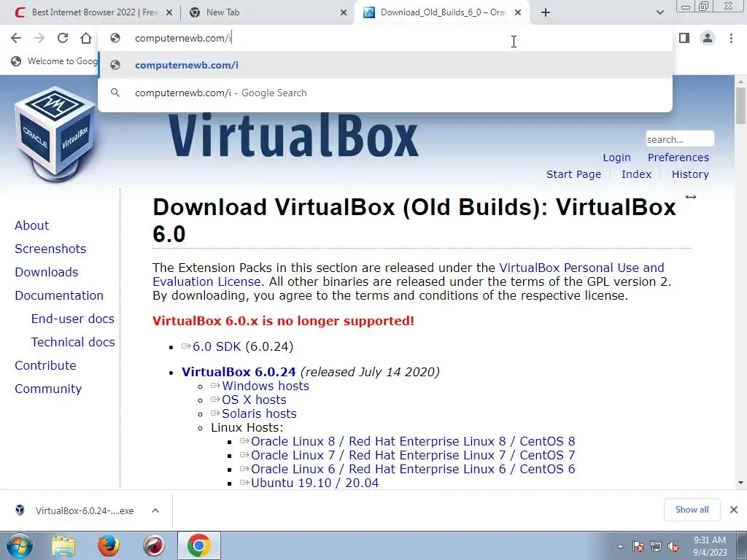Image resolution: width=747 pixels, height=560 pixels.
Task: Close the Download_Old_Builds_6_0 tab
Action: (518, 13)
